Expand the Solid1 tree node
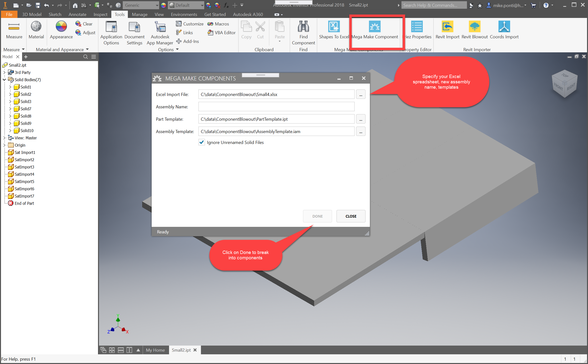The width and height of the screenshot is (588, 364). [x=10, y=87]
